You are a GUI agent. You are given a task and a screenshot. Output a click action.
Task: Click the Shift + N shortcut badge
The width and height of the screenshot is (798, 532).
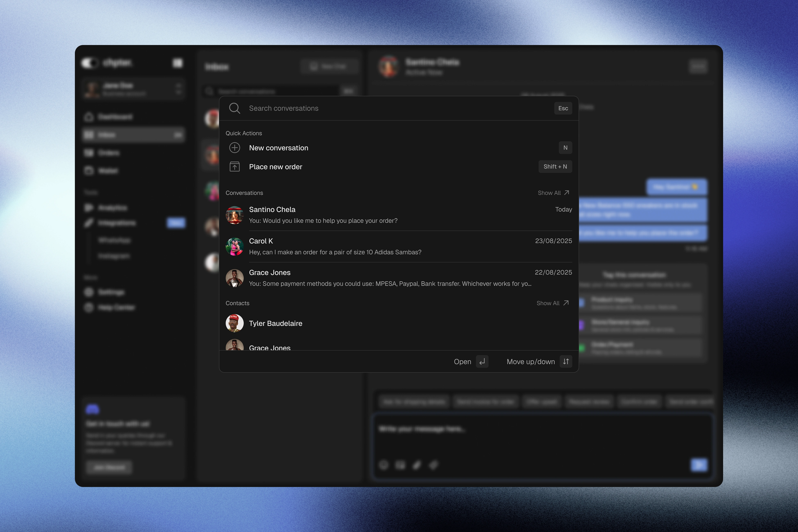tap(555, 167)
